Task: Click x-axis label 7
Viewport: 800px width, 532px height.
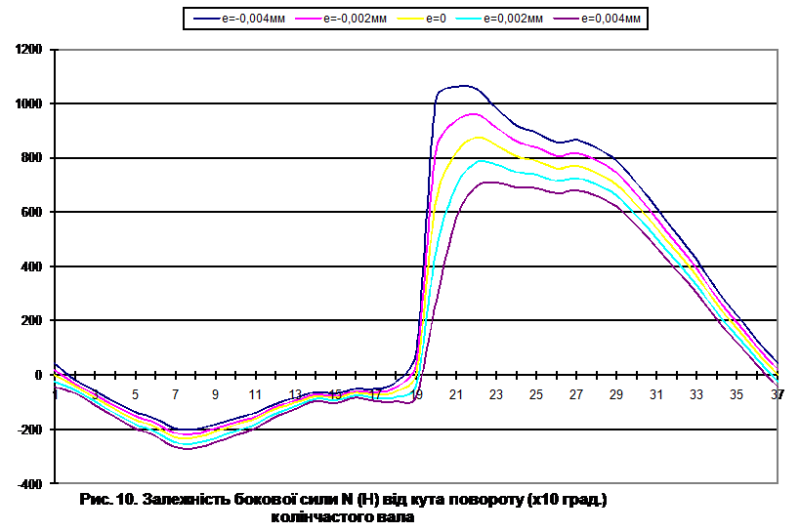Action: click(x=176, y=394)
